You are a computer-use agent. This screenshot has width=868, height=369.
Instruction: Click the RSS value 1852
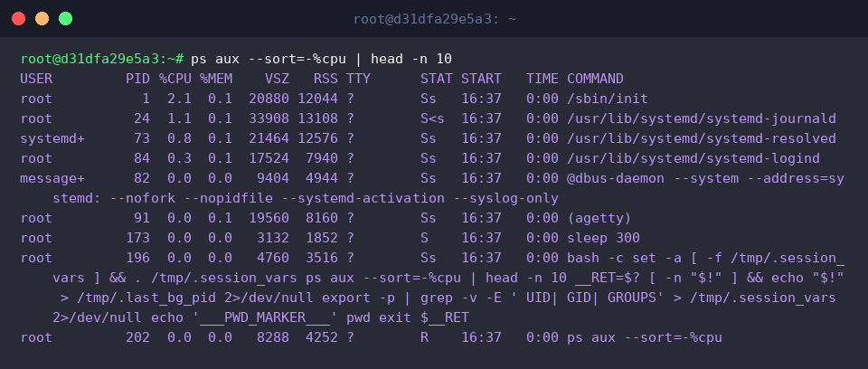pyautogui.click(x=322, y=238)
